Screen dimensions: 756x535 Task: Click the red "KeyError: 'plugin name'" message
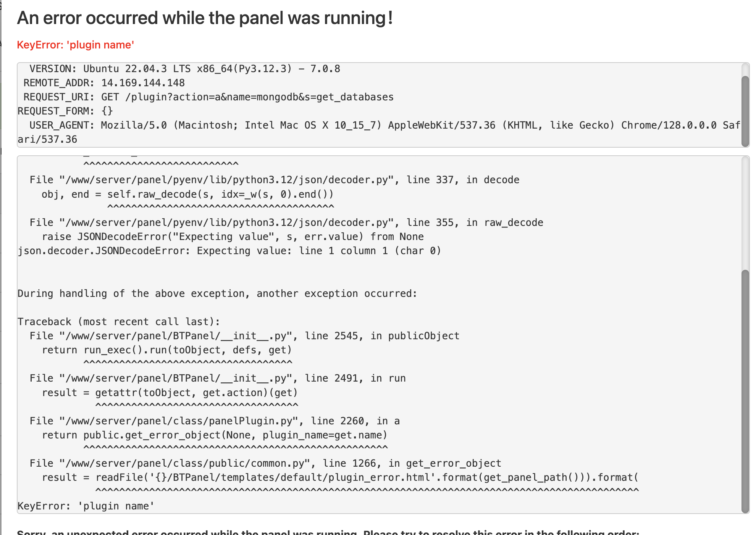[x=76, y=45]
